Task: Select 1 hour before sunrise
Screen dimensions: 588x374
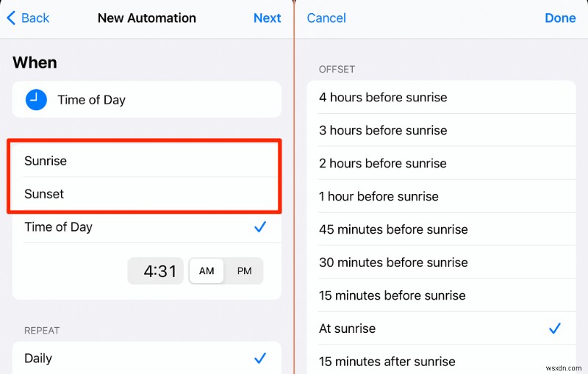Action: coord(379,196)
